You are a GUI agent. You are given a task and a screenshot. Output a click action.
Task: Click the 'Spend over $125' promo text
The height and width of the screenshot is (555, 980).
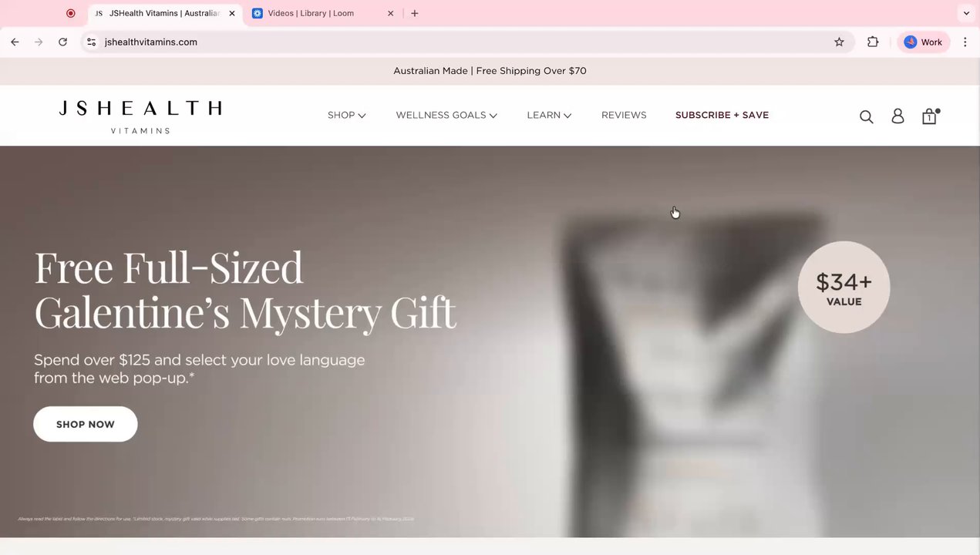click(x=200, y=369)
